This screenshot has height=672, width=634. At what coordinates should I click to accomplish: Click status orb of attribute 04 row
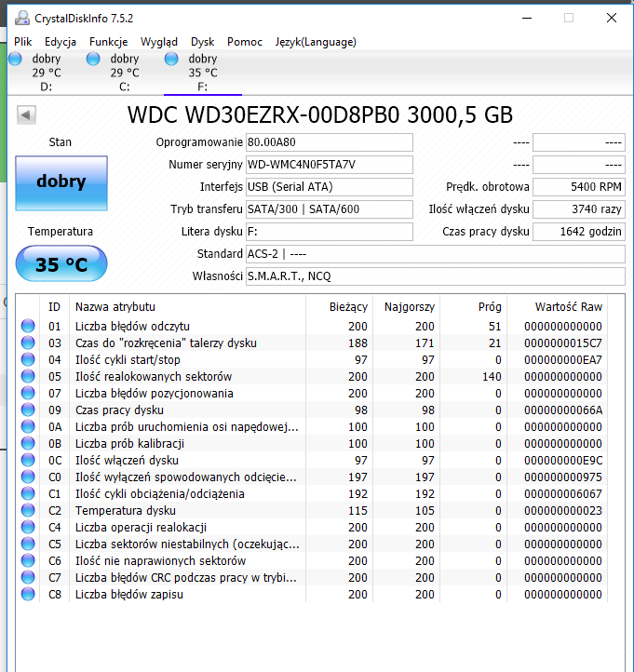28,359
